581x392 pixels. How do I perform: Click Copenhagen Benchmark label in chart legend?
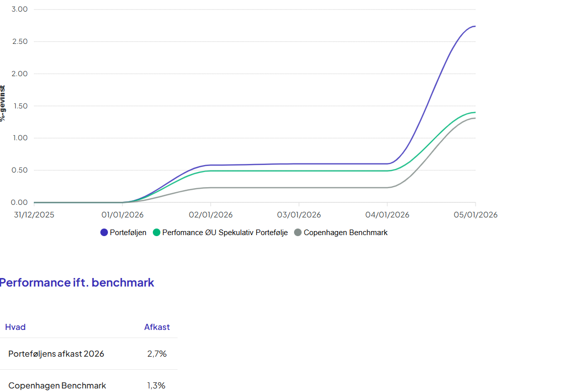[345, 233]
